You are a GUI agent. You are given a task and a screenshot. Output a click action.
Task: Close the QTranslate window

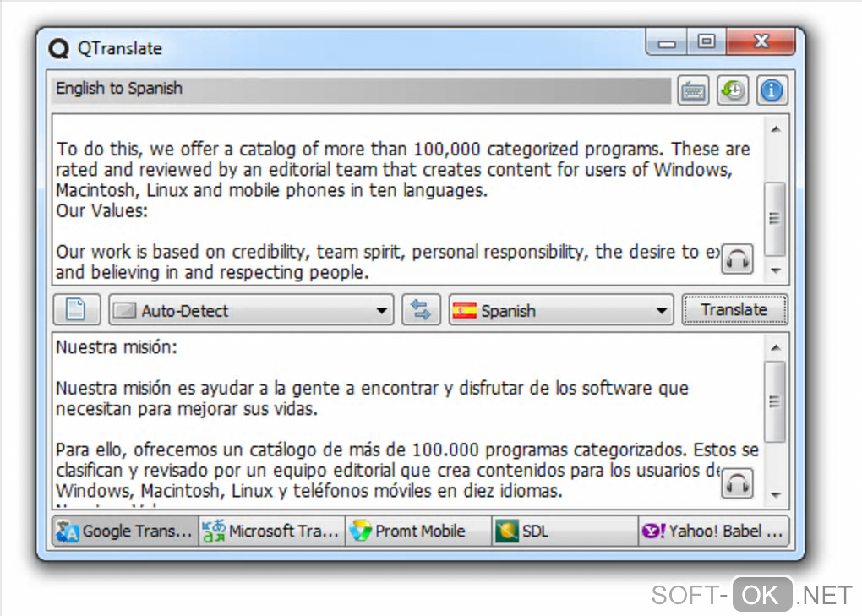point(761,42)
